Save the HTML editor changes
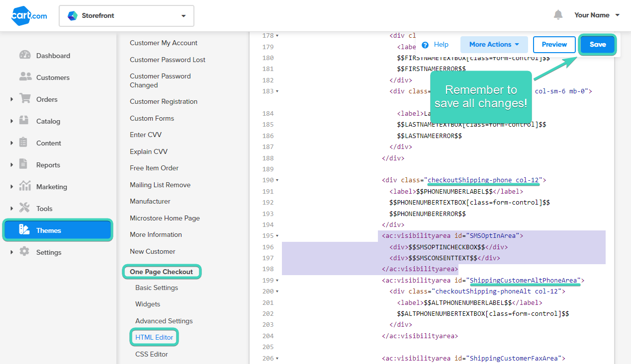Viewport: 631px width, 364px height. (x=598, y=45)
